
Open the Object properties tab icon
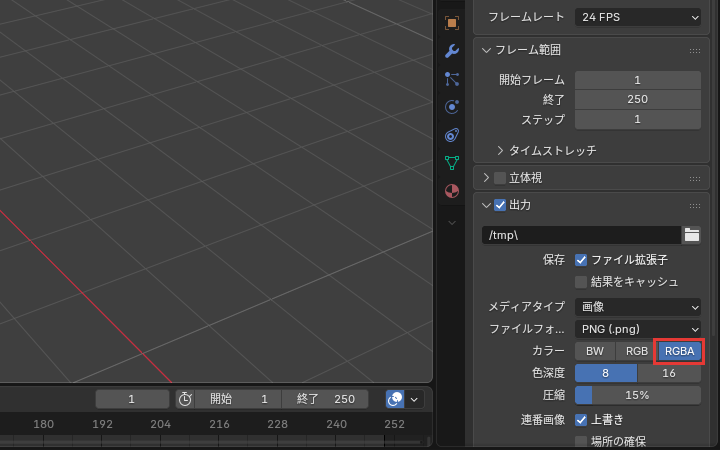[x=452, y=23]
